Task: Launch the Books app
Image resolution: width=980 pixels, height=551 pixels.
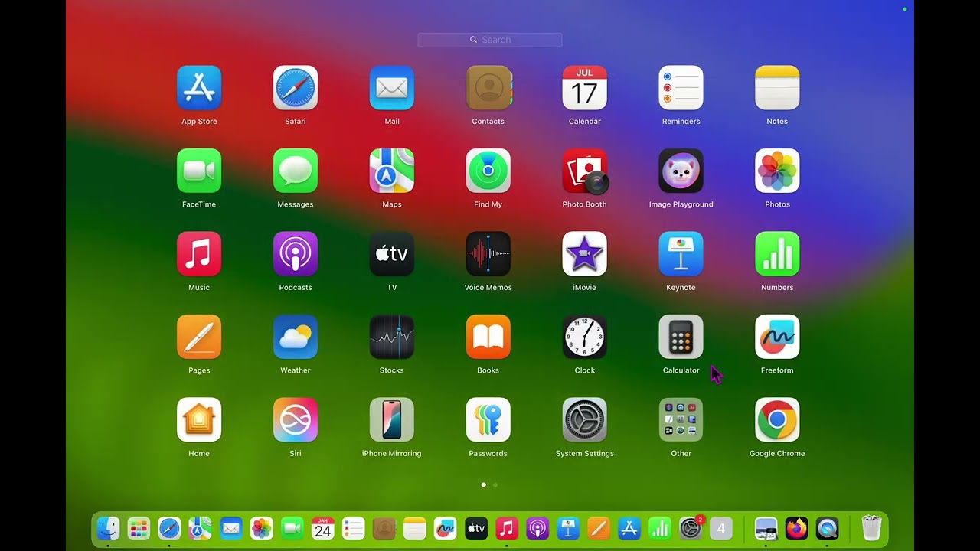Action: tap(488, 337)
